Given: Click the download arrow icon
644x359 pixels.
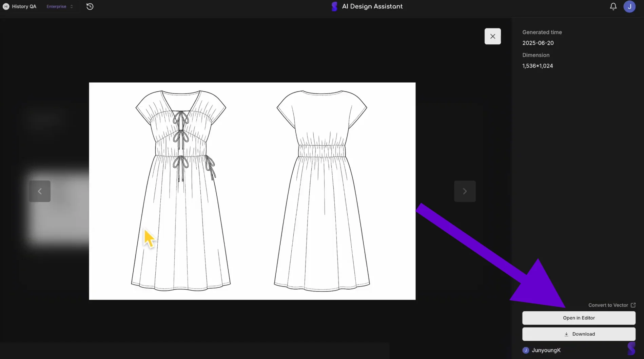Looking at the screenshot, I should pos(566,334).
